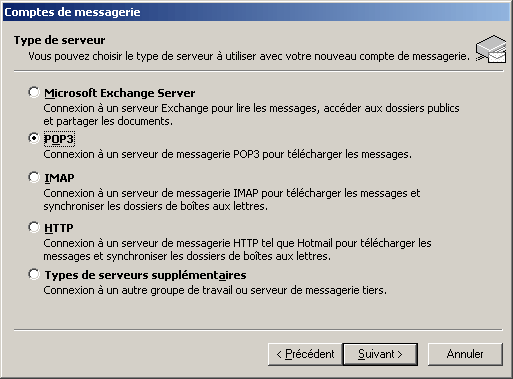Click the Exchange description about dossiers publics
Screen dimensions: 513x379
point(251,115)
